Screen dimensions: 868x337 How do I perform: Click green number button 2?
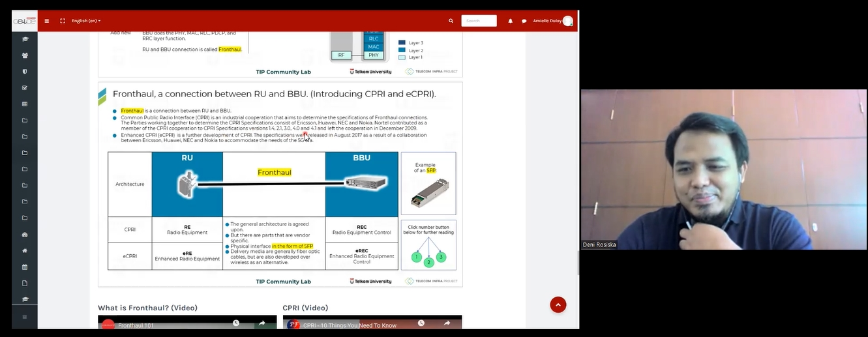[428, 263]
